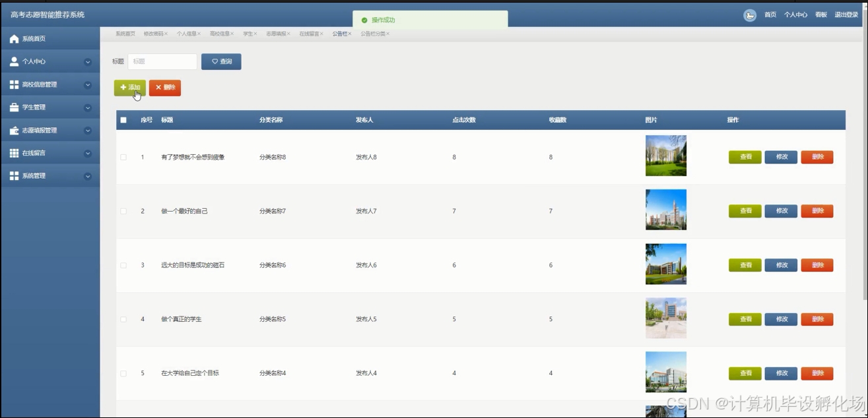Close the 高校信息 tab with its X
Viewport: 868px width, 418px height.
coord(232,34)
